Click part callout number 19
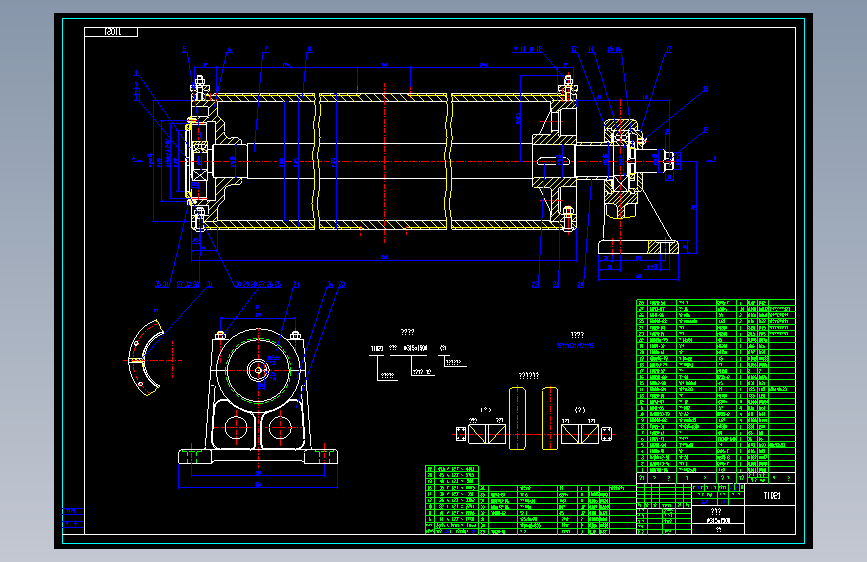Screen dimensions: 867x562 [x=706, y=130]
